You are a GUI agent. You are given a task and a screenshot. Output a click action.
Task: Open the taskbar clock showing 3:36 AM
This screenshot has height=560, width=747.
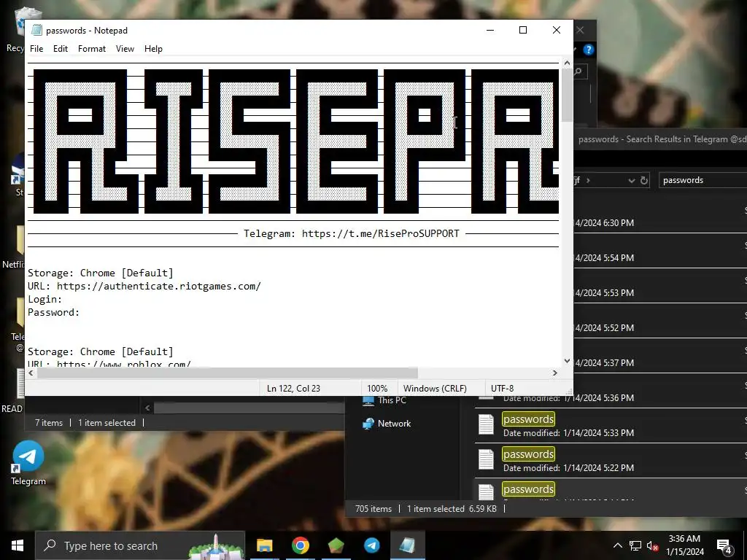coord(684,545)
